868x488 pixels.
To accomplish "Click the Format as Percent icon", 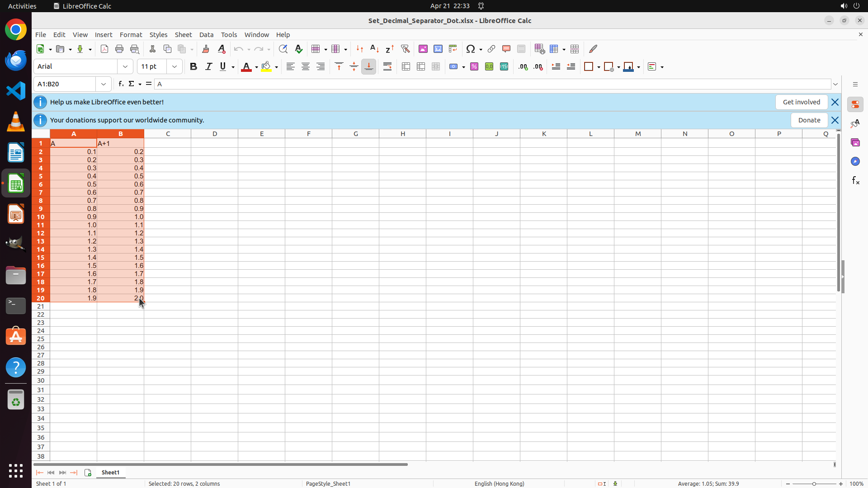I will tap(474, 67).
